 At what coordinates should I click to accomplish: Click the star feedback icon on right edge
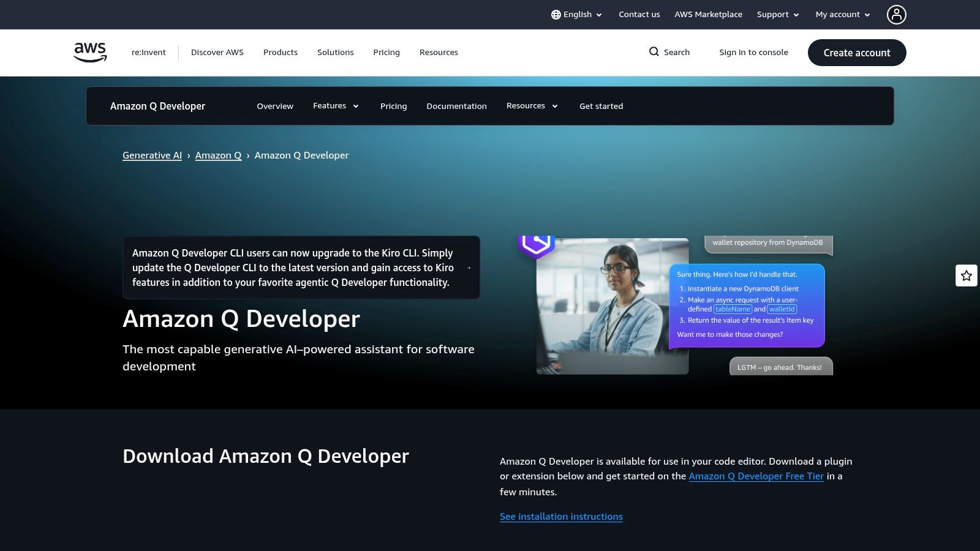point(966,275)
